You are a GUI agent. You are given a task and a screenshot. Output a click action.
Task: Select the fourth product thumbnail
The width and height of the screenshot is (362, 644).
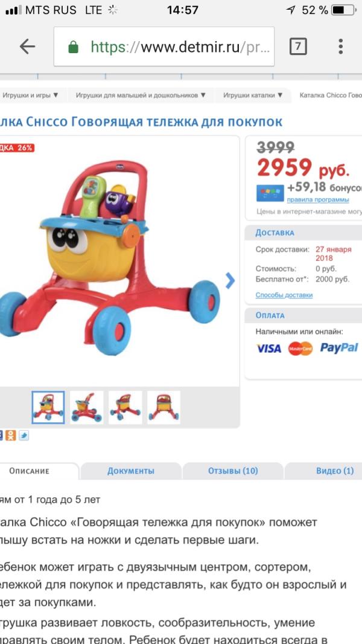[164, 407]
